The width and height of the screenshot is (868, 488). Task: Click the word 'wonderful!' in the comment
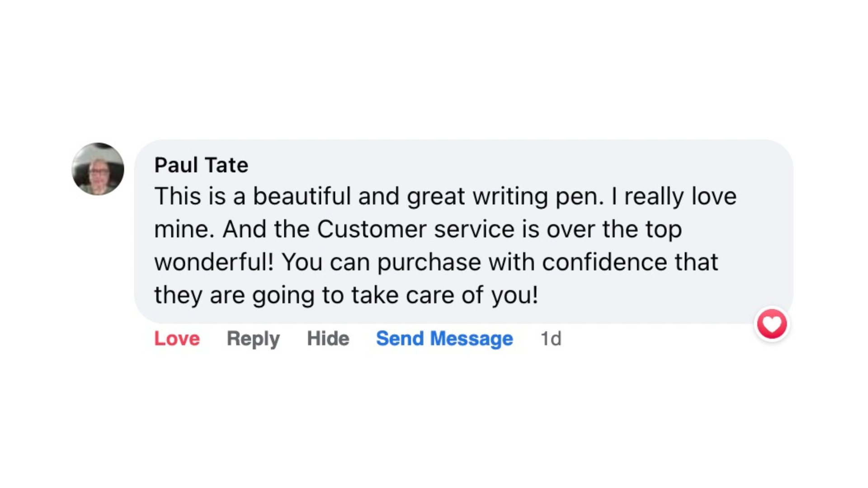[x=214, y=262]
